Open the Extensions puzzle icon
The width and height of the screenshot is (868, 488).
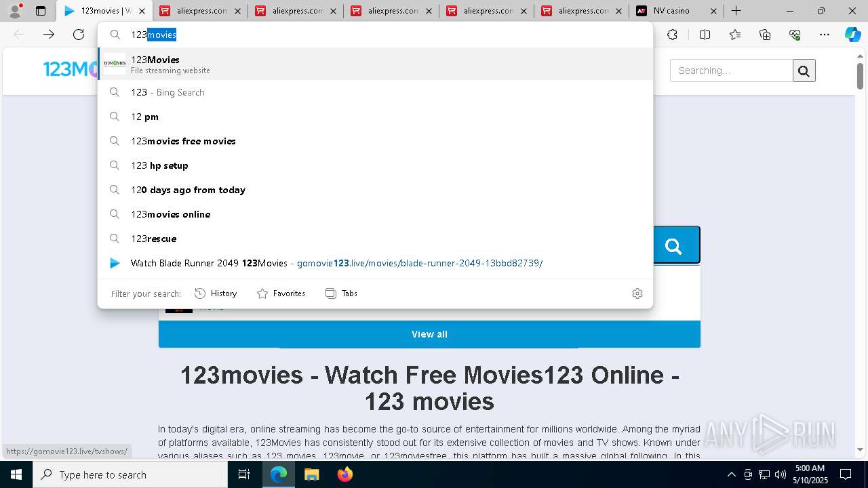coord(672,35)
